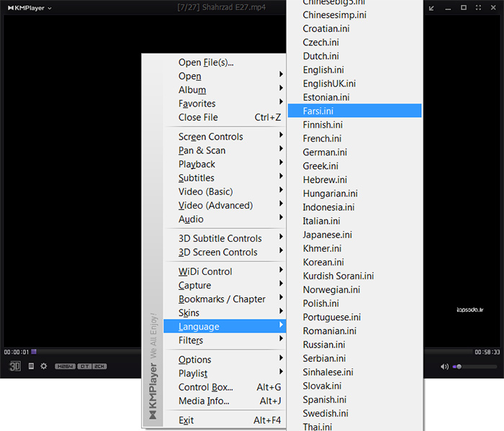504x431 pixels.
Task: Close the KMPlayer window
Action: 493,8
